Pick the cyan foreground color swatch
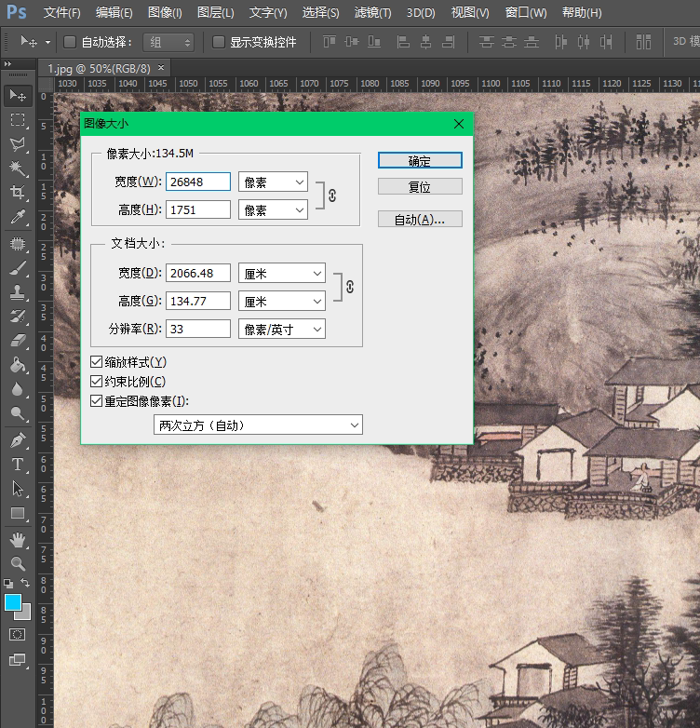Screen dimensions: 700x728 pyautogui.click(x=11, y=601)
